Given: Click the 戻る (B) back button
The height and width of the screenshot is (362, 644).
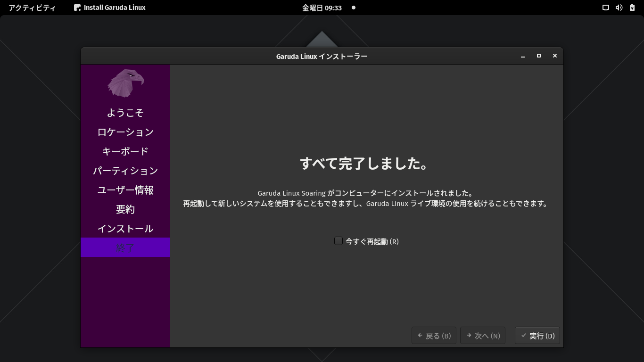Looking at the screenshot, I should coord(434,336).
